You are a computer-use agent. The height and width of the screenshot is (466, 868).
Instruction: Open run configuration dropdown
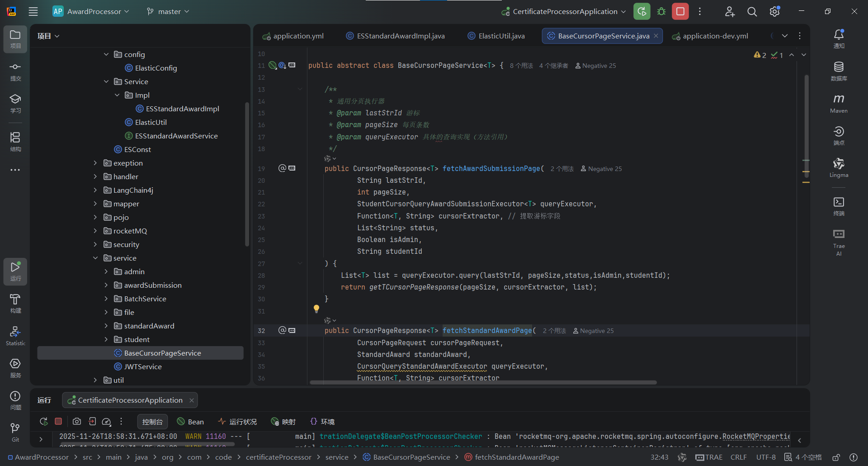click(564, 11)
